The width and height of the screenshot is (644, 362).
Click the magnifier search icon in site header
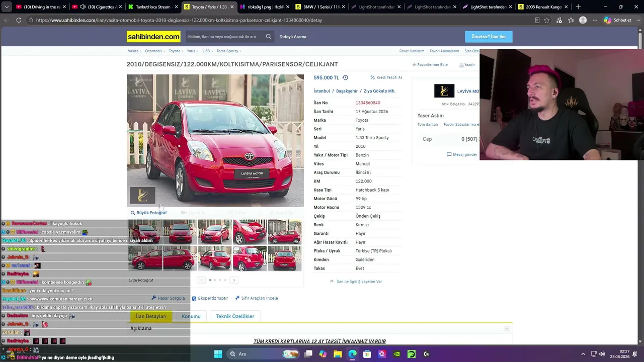[x=269, y=37]
